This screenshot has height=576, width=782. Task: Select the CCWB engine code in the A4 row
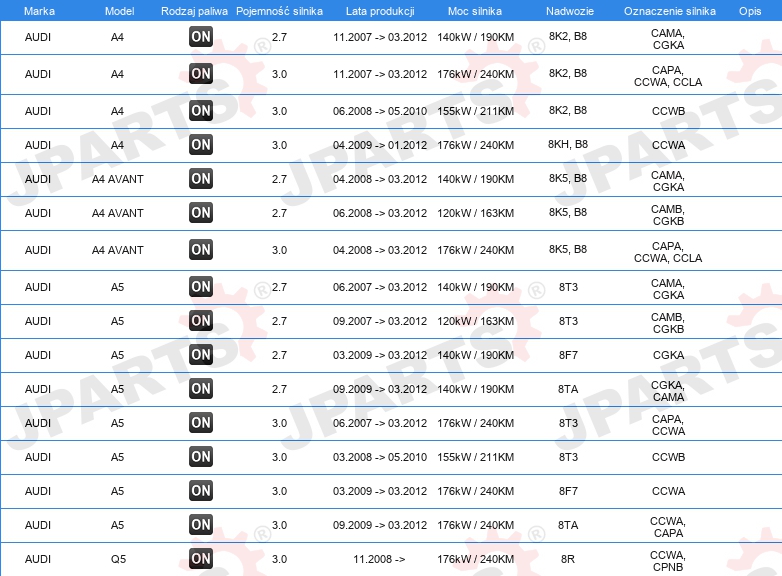668,111
